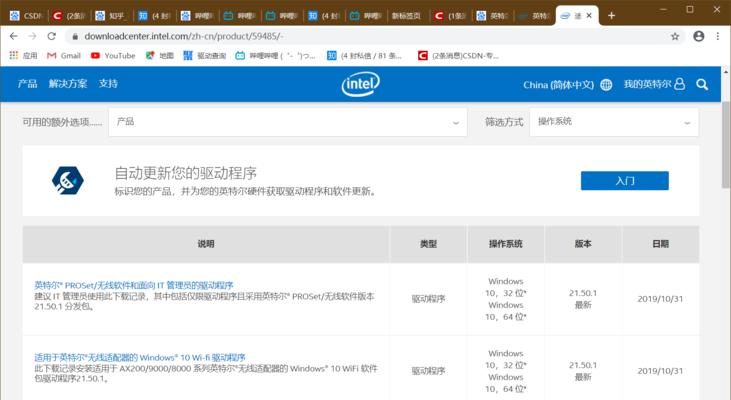Click the 版本 column header
This screenshot has width=731, height=400.
pos(583,244)
